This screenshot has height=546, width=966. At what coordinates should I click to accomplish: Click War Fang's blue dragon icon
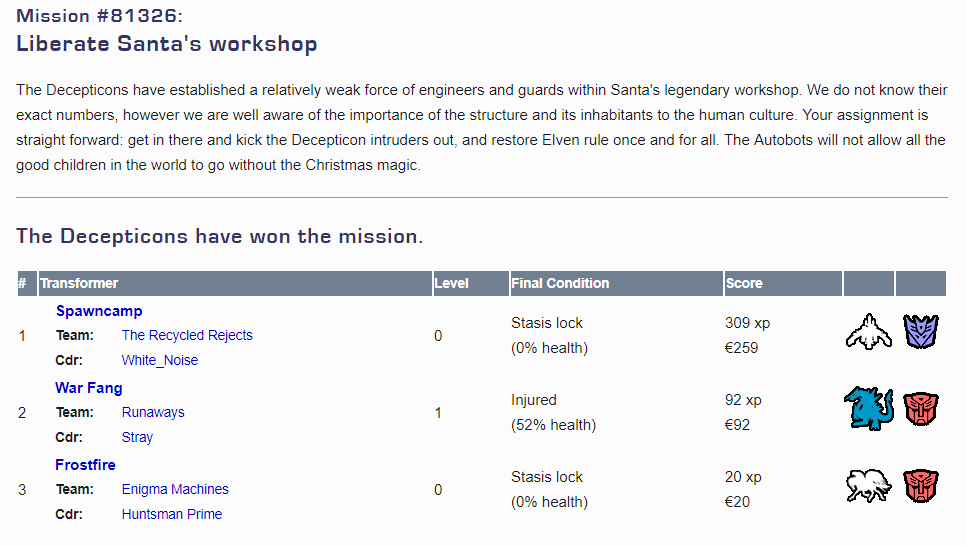868,410
